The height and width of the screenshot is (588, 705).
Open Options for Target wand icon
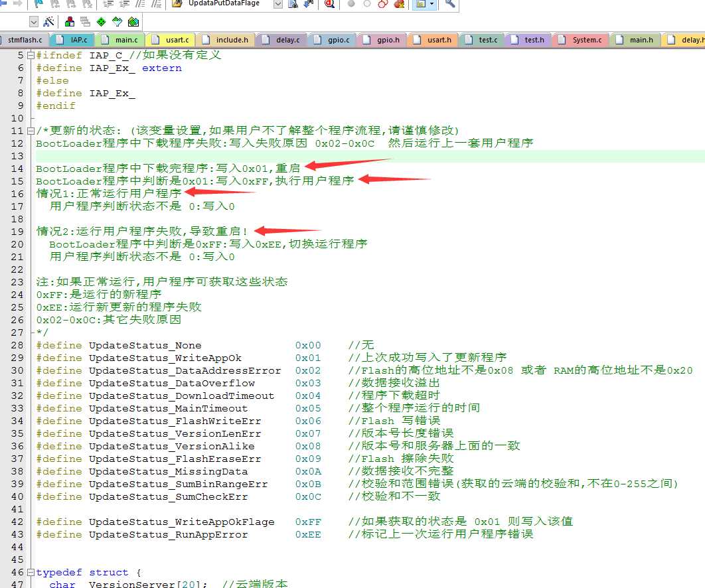tap(49, 22)
